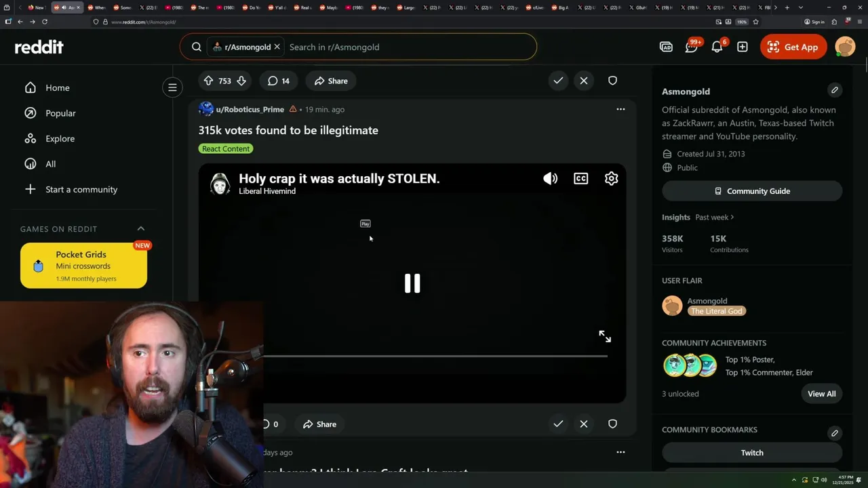Click The Literal God flair tag
Screen dimensions: 868x488
click(717, 311)
